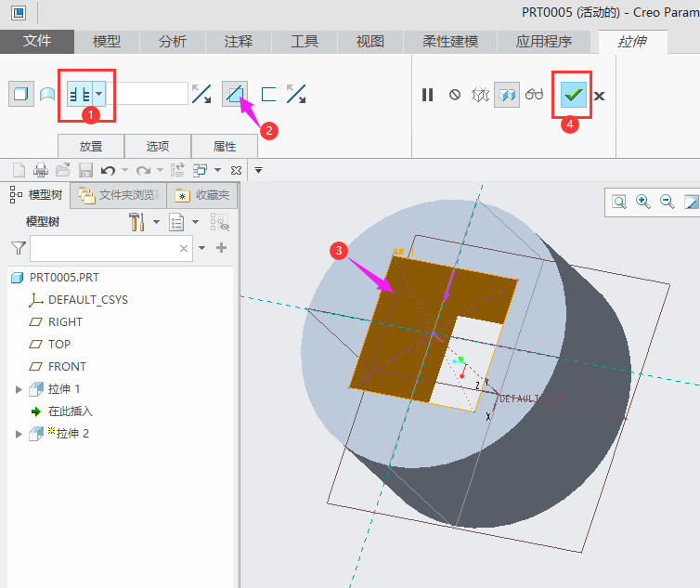Screen dimensions: 700x588
Task: Click the undo arrow in quick toolbar
Action: pyautogui.click(x=108, y=170)
